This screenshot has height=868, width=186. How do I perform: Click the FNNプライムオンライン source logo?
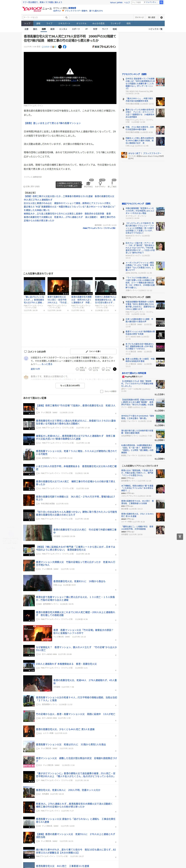coord(104,47)
